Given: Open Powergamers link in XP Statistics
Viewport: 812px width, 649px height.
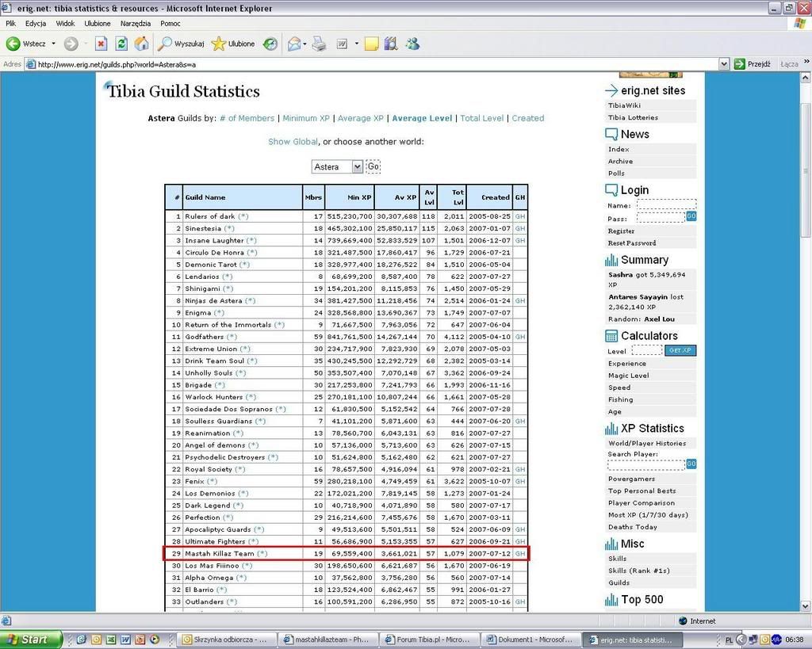Looking at the screenshot, I should click(631, 479).
